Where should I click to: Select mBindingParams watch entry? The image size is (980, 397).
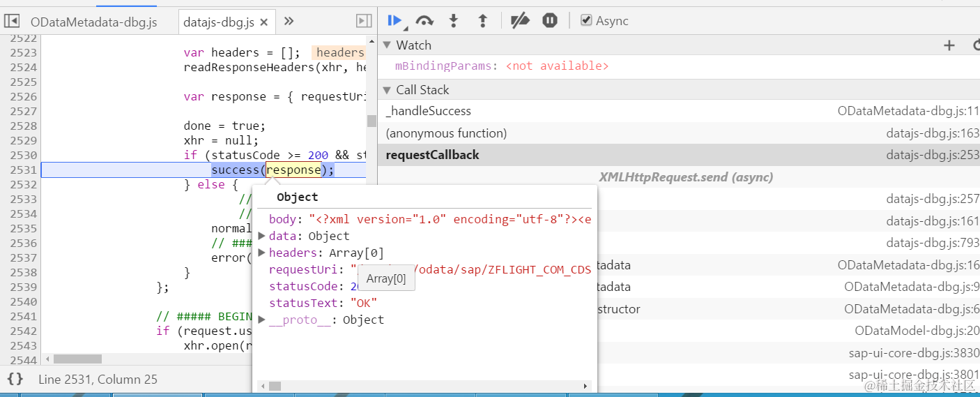pos(502,66)
